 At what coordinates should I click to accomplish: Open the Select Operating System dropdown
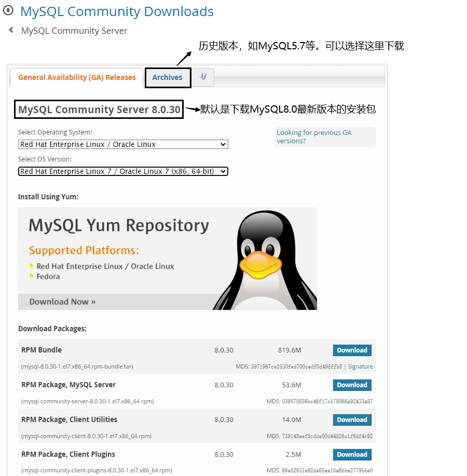tap(123, 144)
